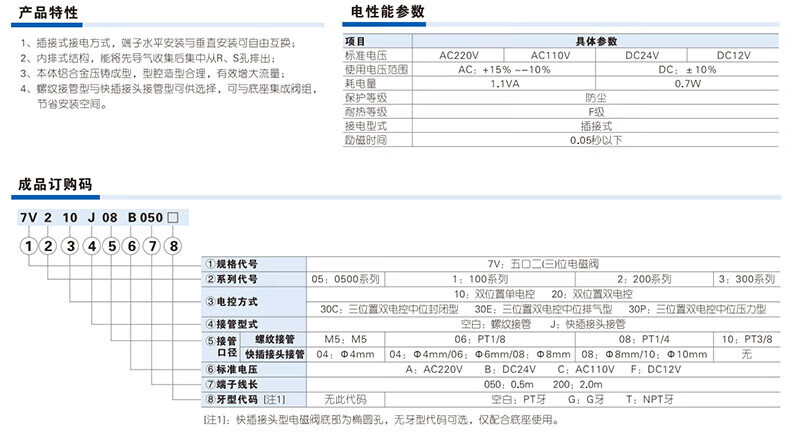This screenshot has width=790, height=433.
Task: Click the '使用电压范围' row label
Action: (x=376, y=70)
